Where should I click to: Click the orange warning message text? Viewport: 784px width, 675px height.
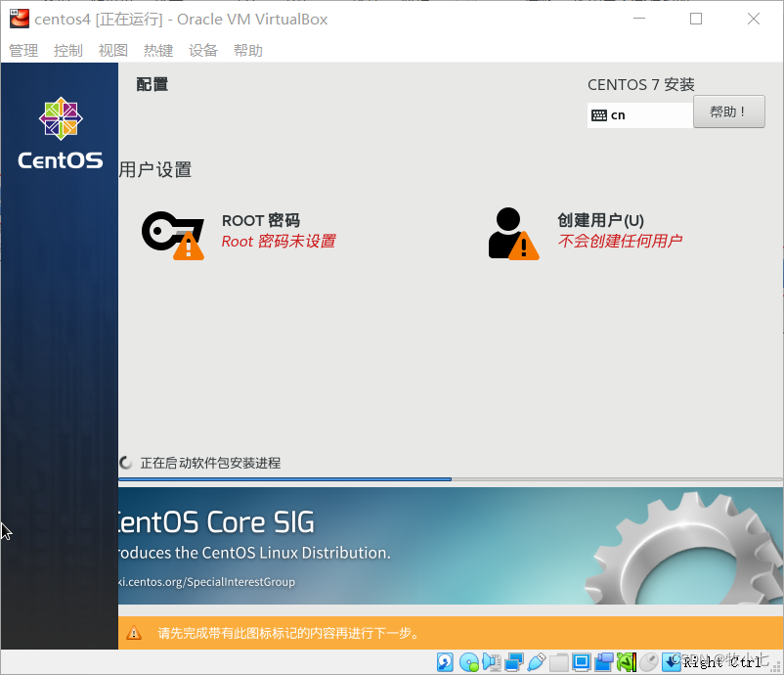(288, 633)
